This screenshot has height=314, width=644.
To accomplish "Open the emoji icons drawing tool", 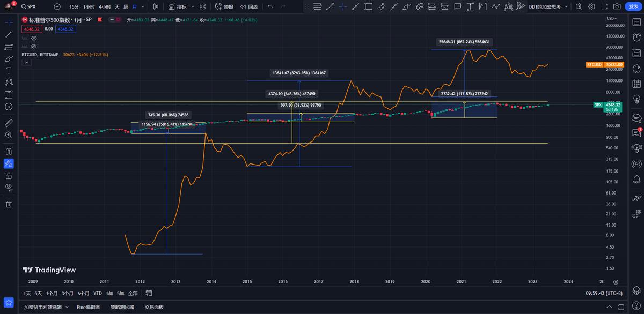I will pyautogui.click(x=9, y=107).
